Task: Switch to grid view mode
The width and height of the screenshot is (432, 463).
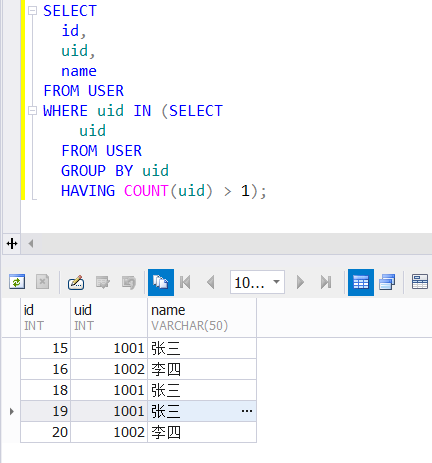Action: pyautogui.click(x=361, y=282)
